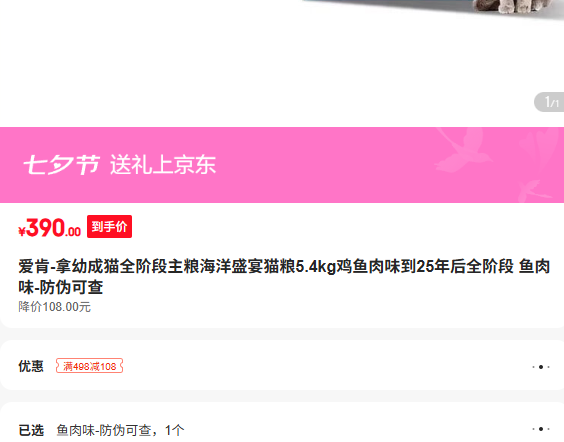Click the dove silhouette in the pink banner

point(462,151)
